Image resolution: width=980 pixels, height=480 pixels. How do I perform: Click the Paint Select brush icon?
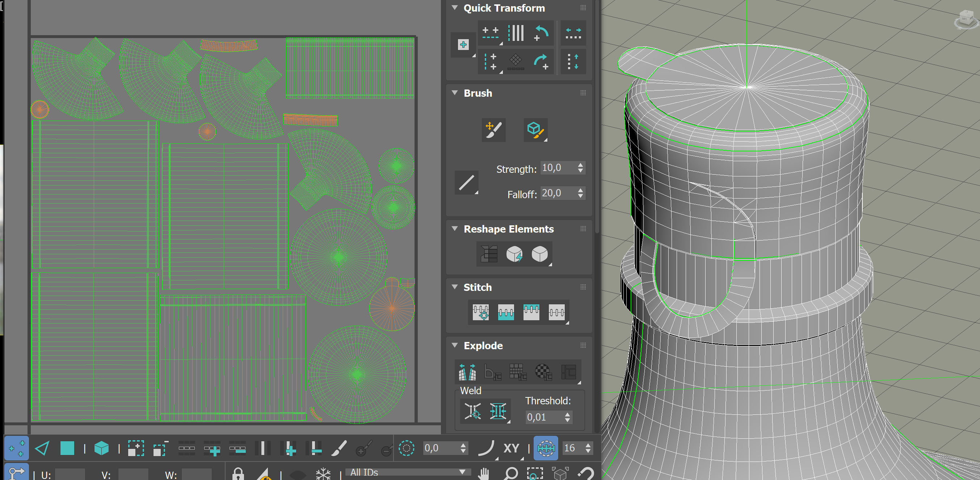point(338,448)
